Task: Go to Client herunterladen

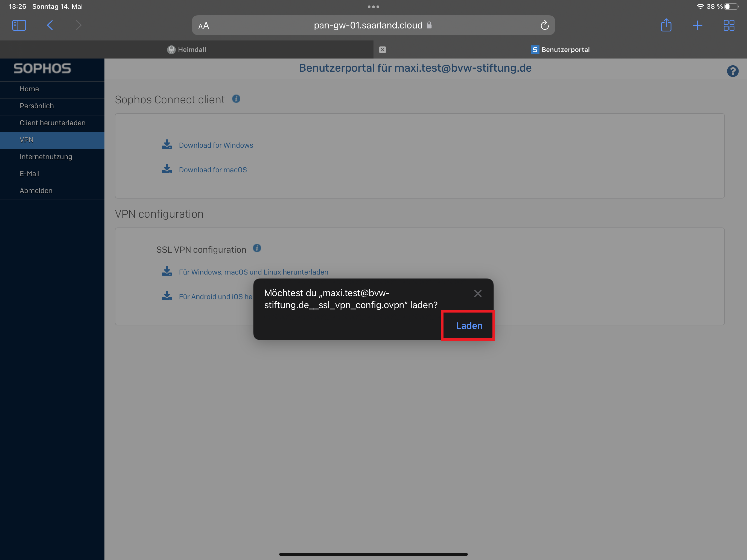Action: tap(52, 123)
